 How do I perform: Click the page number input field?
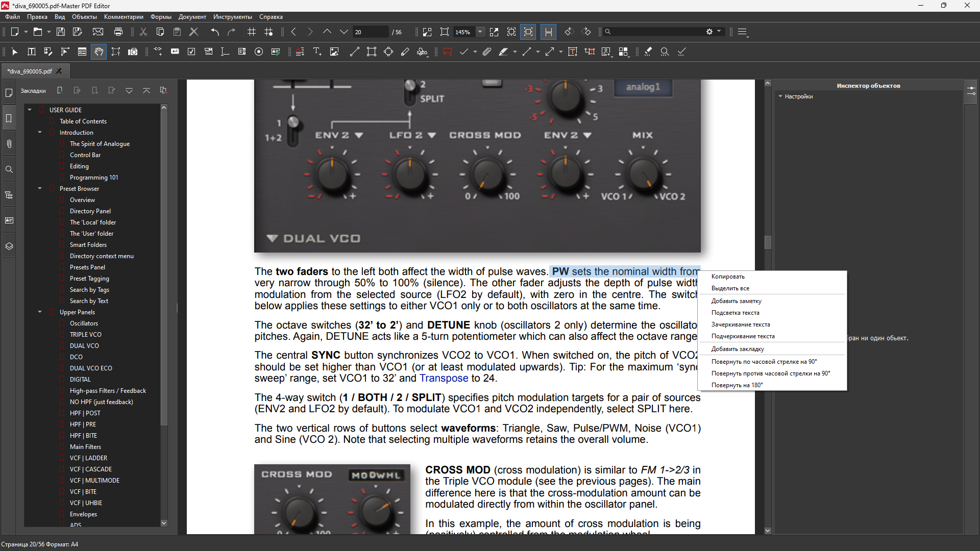(x=370, y=32)
